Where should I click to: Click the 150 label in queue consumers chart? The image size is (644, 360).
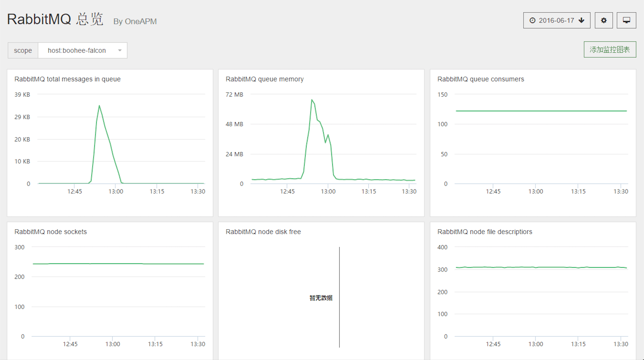[442, 95]
